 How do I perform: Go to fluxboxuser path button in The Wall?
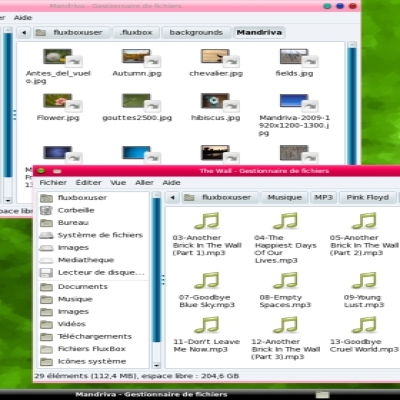[220, 198]
